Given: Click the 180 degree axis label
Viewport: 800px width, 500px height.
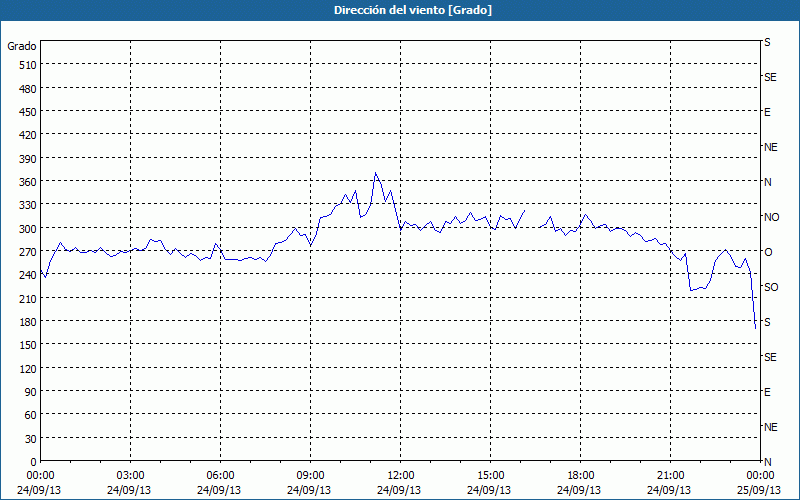Looking at the screenshot, I should tap(29, 322).
